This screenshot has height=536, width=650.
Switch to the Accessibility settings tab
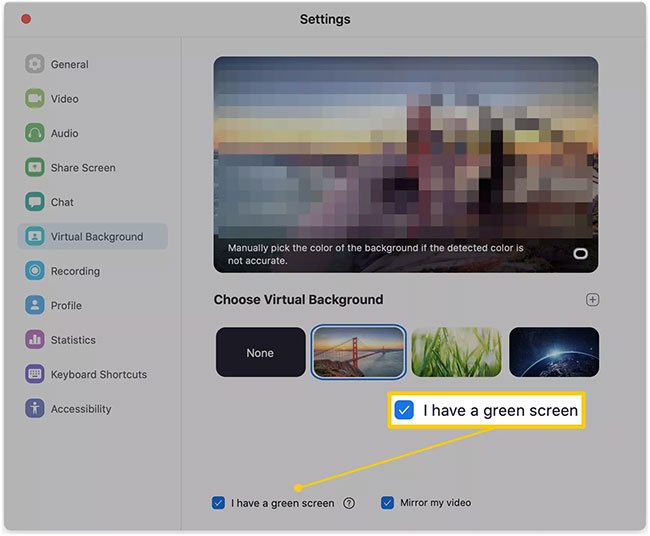pyautogui.click(x=81, y=409)
